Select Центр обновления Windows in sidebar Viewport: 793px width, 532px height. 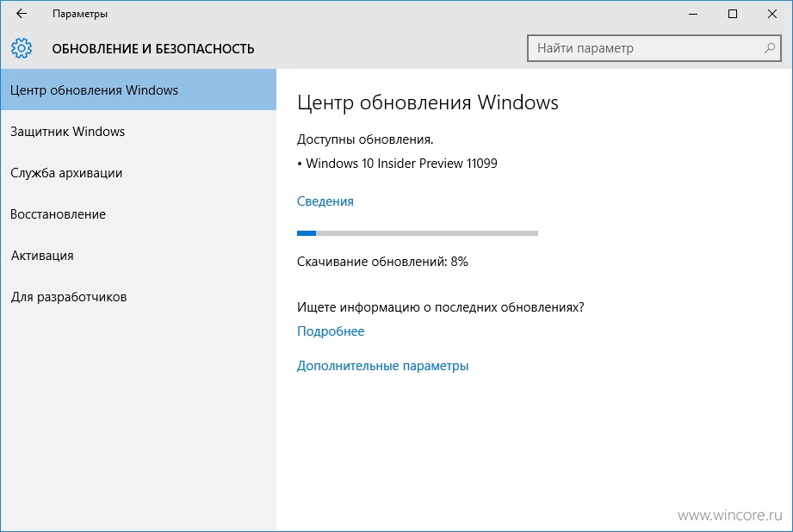point(138,90)
